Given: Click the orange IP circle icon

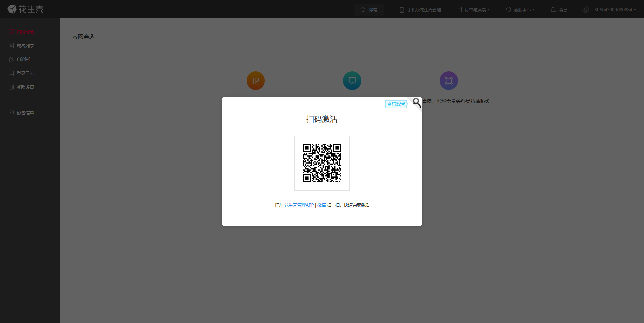Looking at the screenshot, I should (x=256, y=81).
